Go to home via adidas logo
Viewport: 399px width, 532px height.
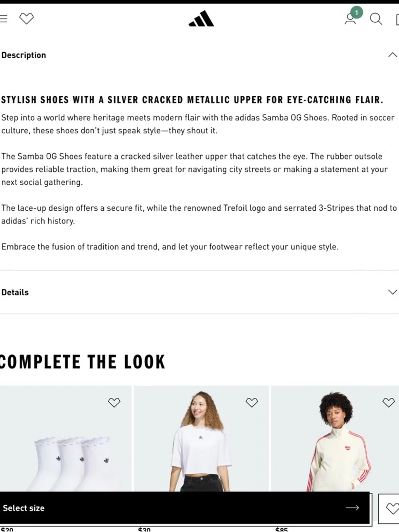(x=201, y=19)
